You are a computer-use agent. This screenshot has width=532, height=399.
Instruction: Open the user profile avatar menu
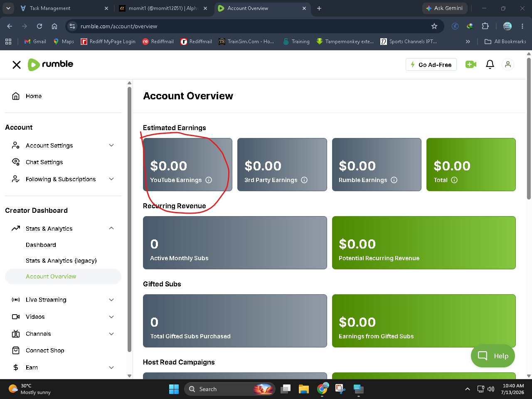[x=508, y=64]
